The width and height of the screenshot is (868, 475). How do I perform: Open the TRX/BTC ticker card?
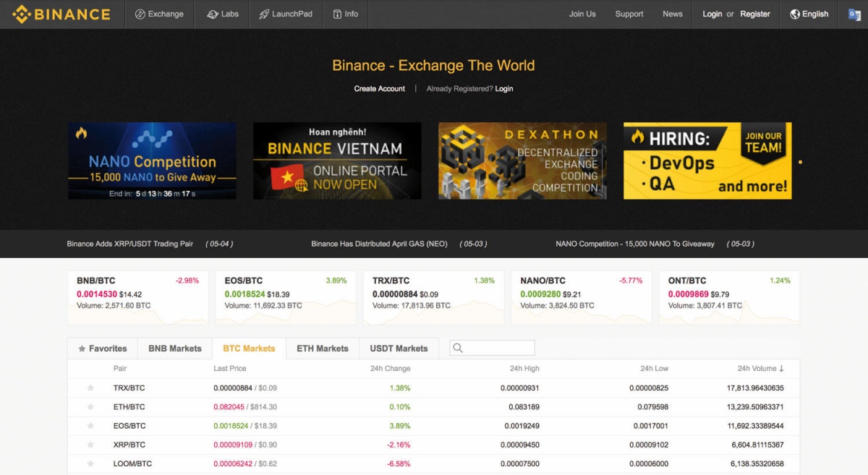[433, 298]
